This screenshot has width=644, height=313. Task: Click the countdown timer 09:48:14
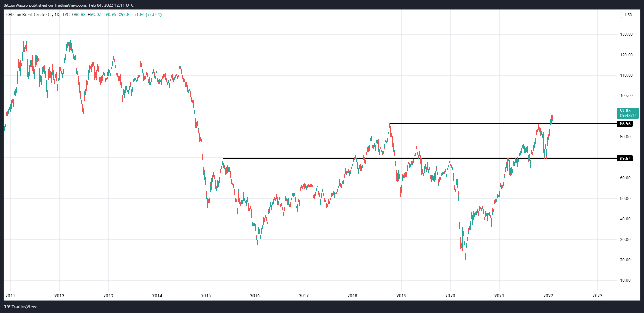click(x=628, y=116)
